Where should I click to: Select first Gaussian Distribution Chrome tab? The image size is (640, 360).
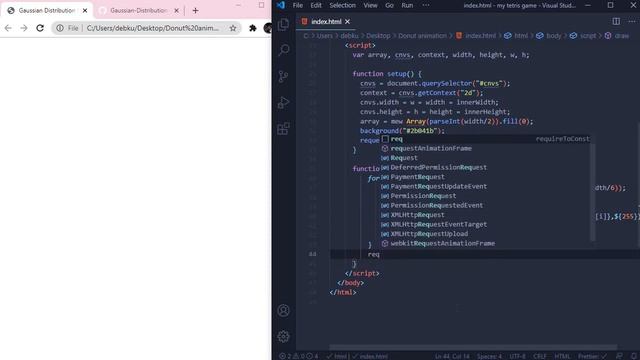pyautogui.click(x=47, y=11)
